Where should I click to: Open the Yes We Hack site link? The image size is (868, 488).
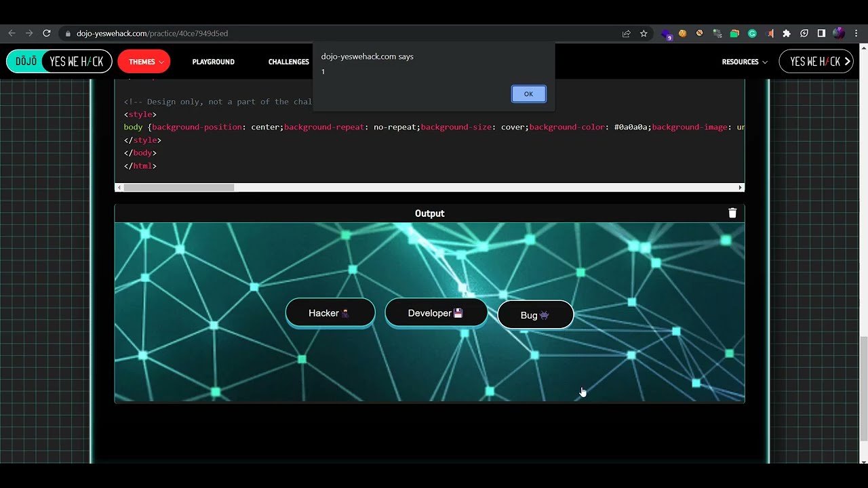[816, 62]
